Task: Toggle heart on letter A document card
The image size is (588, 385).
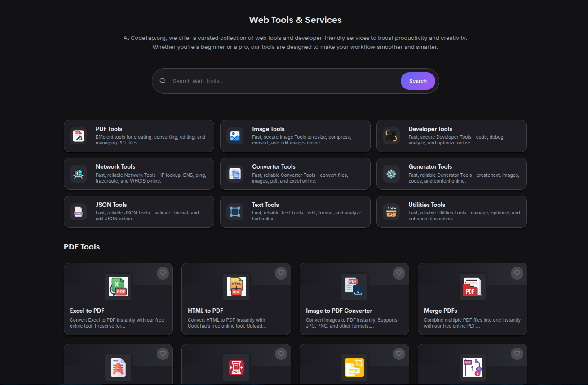Action: (163, 354)
